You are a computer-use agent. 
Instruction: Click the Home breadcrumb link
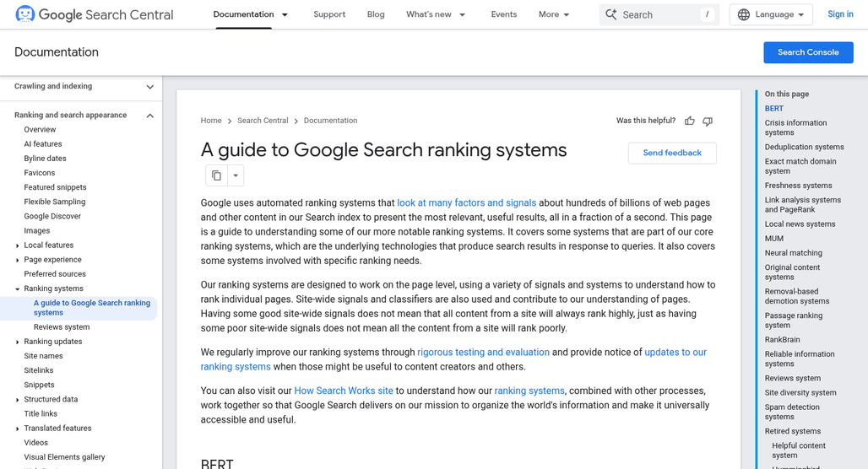[211, 121]
